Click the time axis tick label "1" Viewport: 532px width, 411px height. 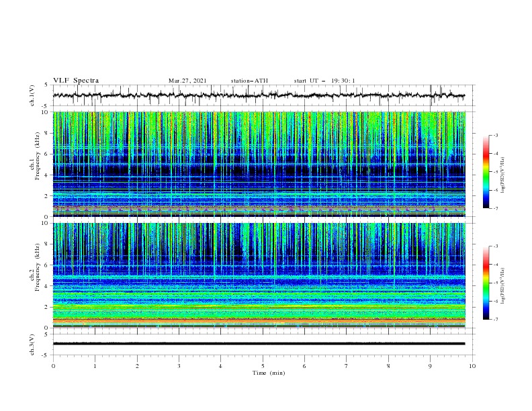click(x=95, y=366)
